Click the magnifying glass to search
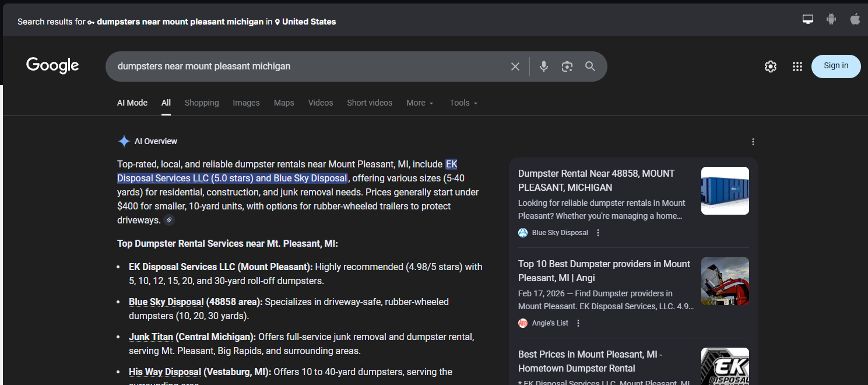The image size is (868, 385). tap(590, 66)
